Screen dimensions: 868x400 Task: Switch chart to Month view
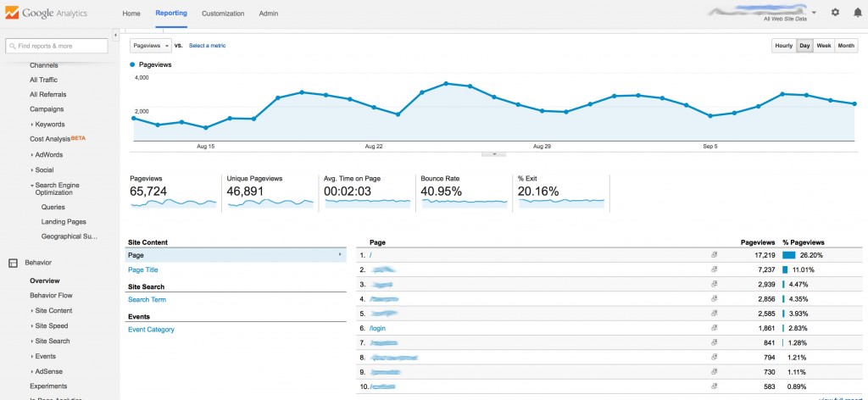tap(846, 46)
